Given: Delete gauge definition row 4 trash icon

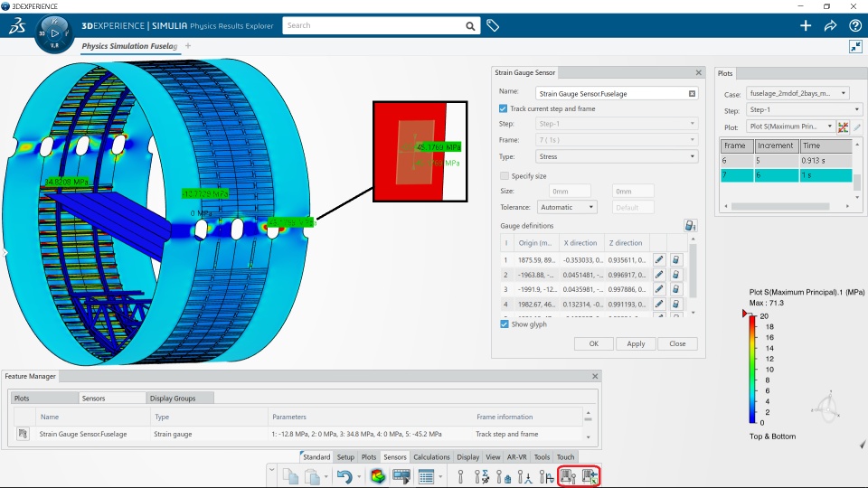Looking at the screenshot, I should 675,304.
